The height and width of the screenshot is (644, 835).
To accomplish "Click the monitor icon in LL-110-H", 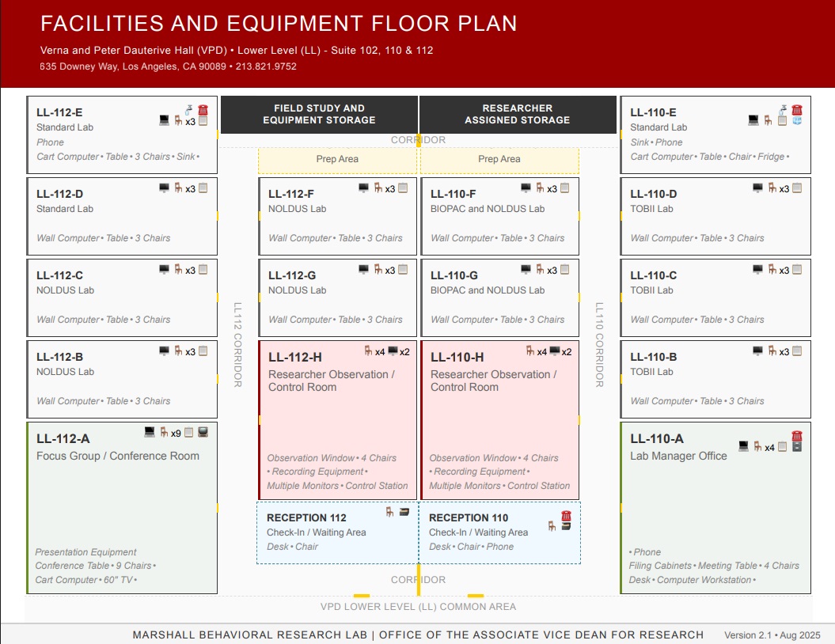I will 554,351.
